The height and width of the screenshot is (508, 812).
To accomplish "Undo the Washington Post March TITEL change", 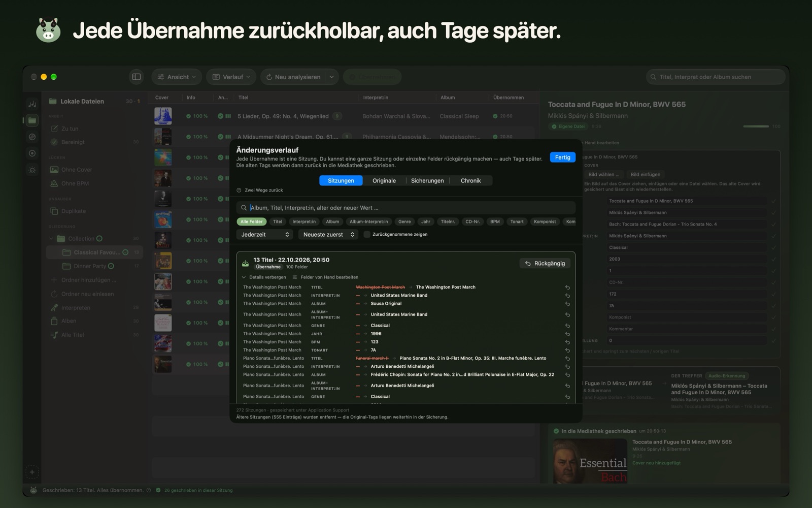I will [567, 288].
